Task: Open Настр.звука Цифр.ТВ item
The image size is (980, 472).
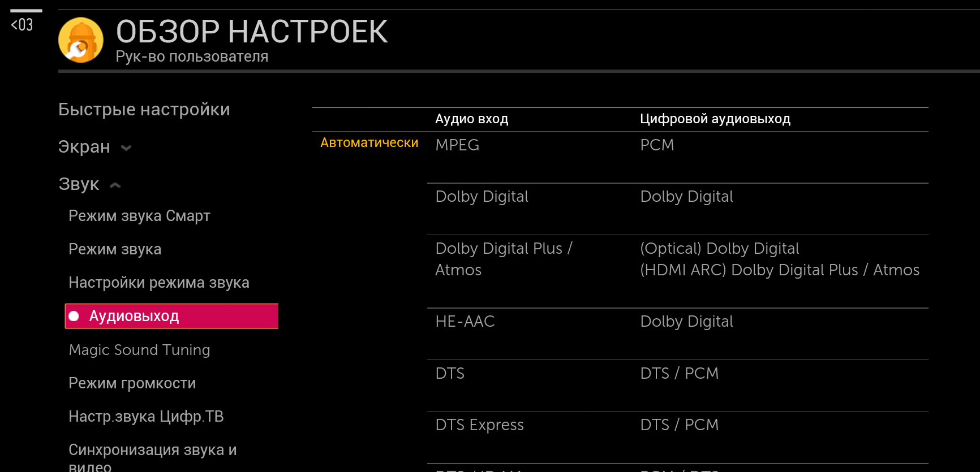Action: (146, 417)
